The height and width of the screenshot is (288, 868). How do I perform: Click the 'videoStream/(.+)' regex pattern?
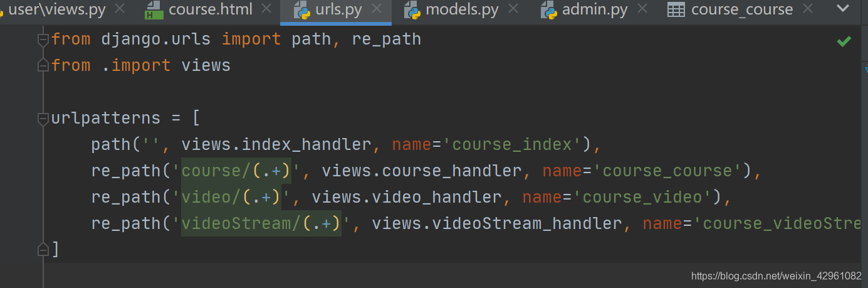pyautogui.click(x=261, y=223)
